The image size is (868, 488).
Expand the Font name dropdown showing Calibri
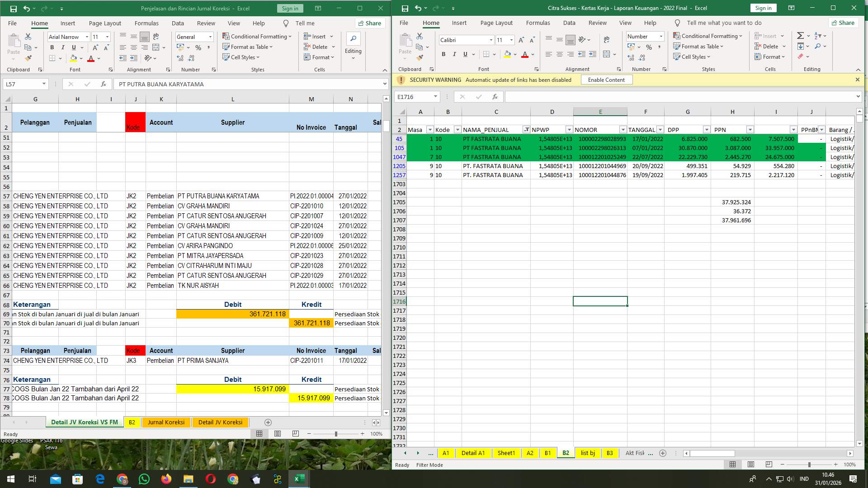(x=491, y=40)
